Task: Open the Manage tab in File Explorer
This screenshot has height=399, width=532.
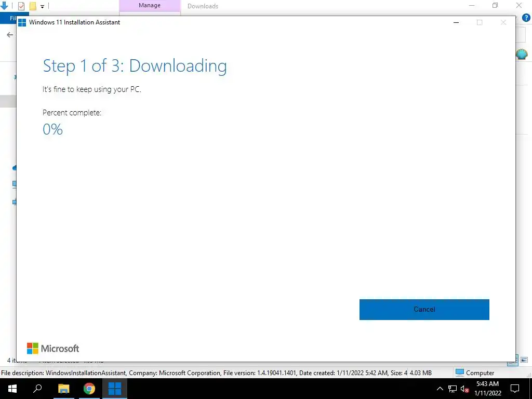Action: (150, 6)
